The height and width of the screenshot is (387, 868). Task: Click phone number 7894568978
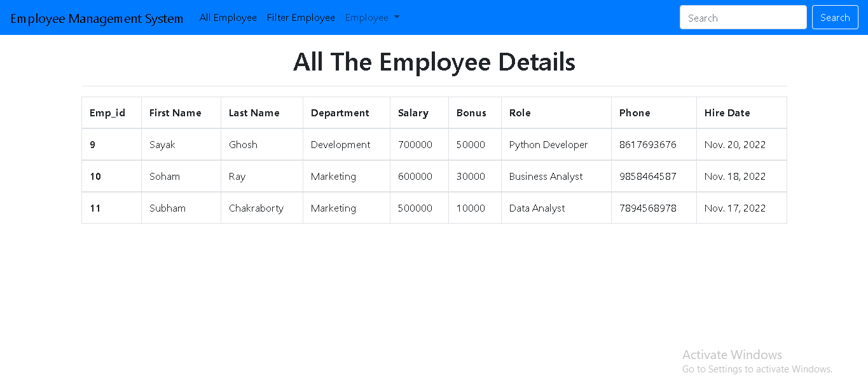coord(648,208)
